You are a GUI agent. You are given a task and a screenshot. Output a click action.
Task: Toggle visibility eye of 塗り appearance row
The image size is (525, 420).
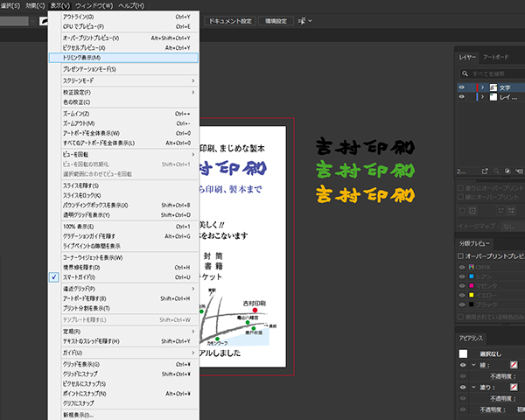pos(463,387)
